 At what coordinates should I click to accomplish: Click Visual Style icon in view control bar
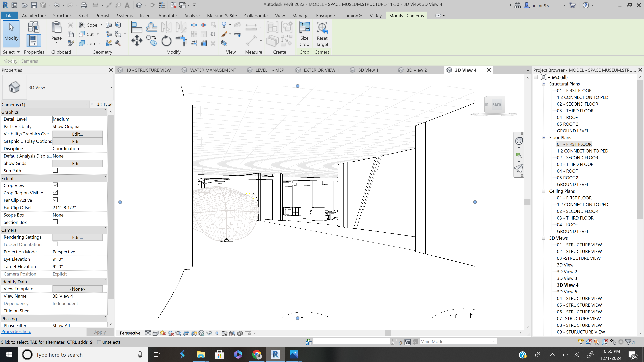click(155, 333)
